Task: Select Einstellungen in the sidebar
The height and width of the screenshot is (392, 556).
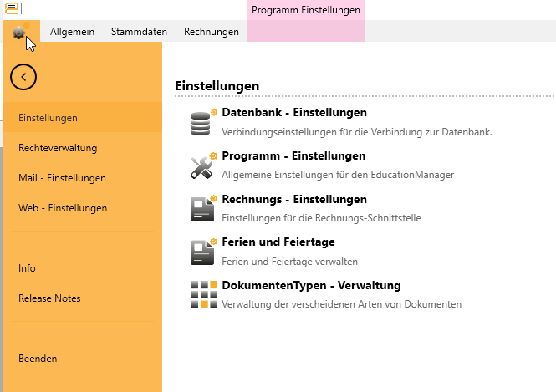Action: (48, 118)
